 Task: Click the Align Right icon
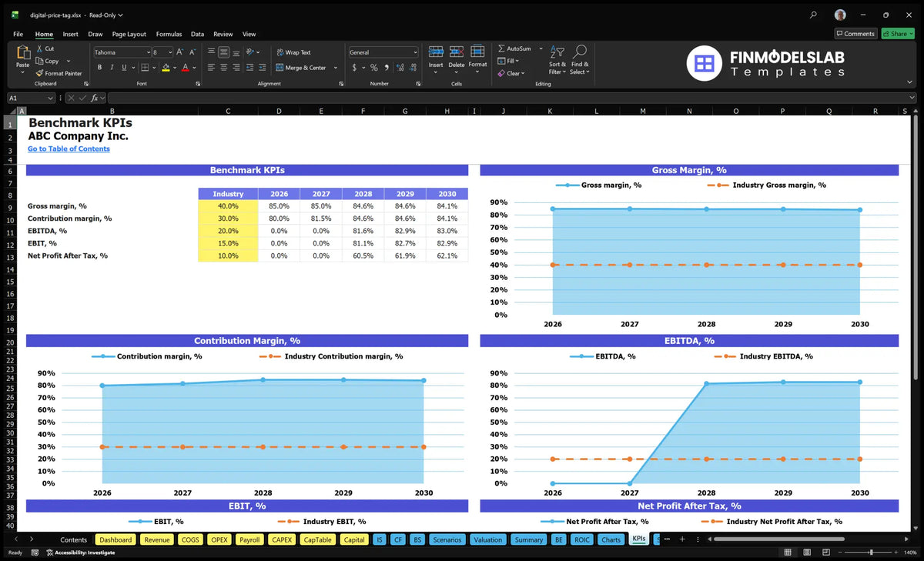coord(236,68)
